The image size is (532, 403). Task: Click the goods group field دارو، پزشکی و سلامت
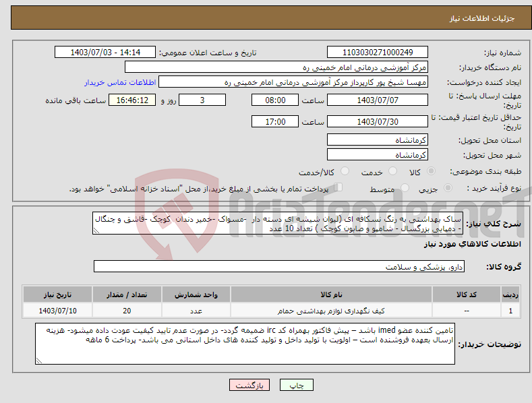coord(279,266)
